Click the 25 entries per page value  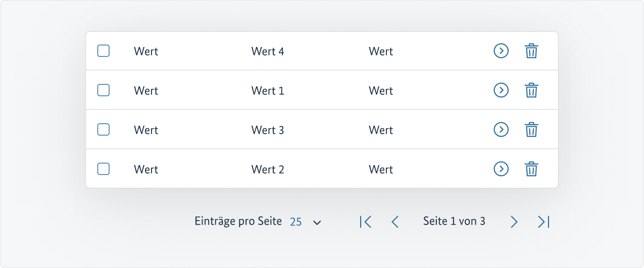(296, 222)
